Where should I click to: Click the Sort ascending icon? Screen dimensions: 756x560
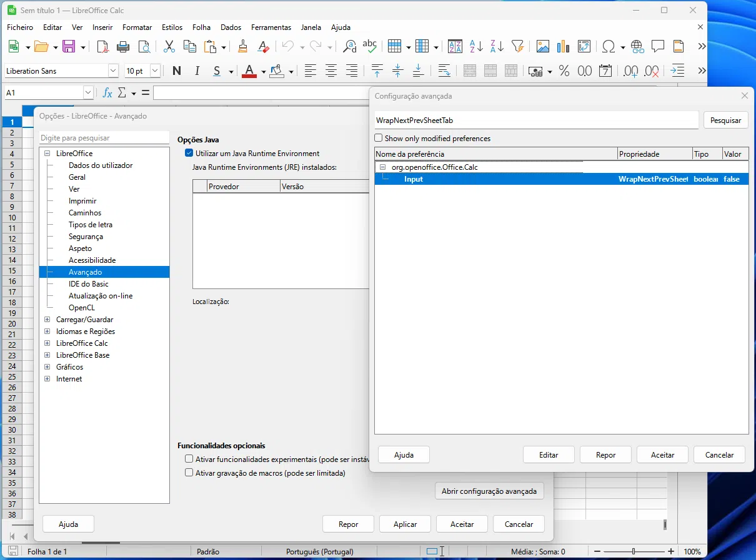[x=476, y=47]
